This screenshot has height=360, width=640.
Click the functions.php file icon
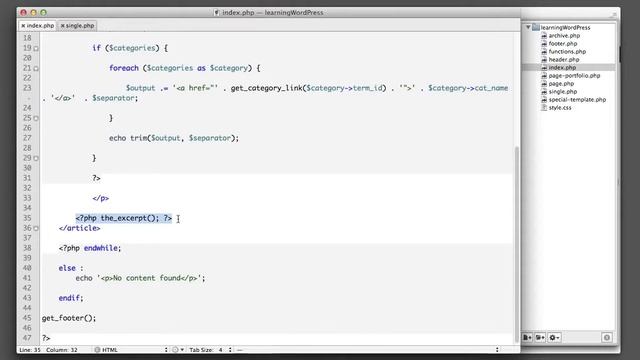(x=544, y=51)
